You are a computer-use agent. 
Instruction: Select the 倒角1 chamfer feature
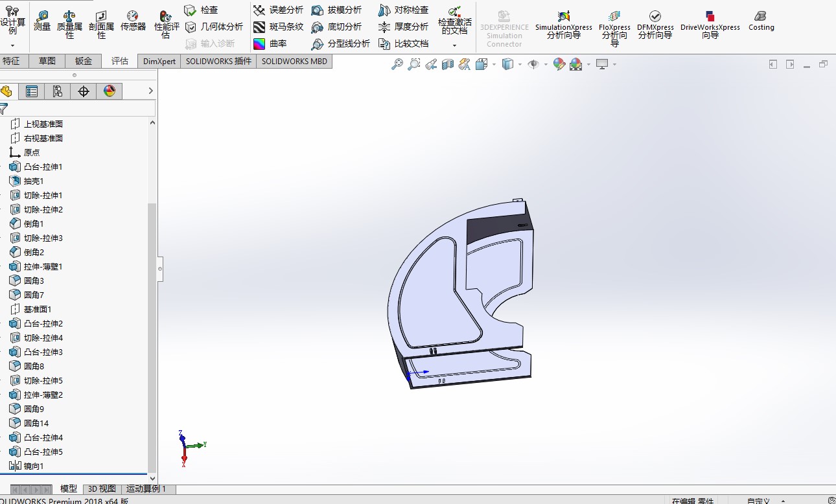34,223
